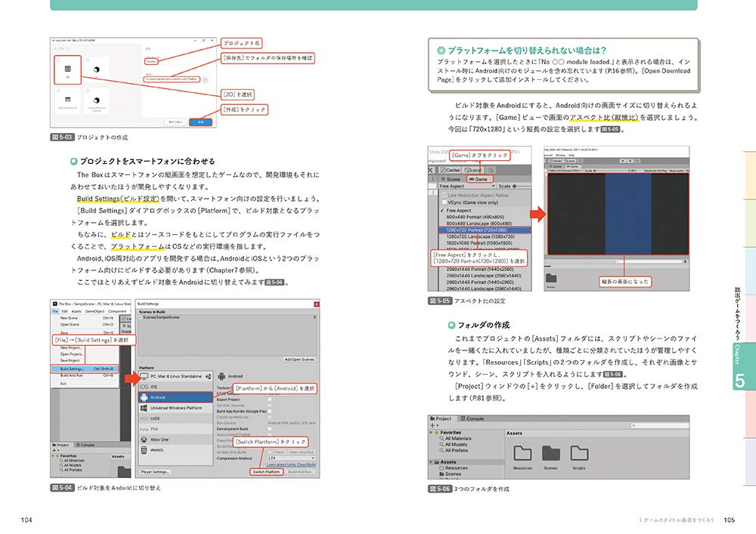Image resolution: width=756 pixels, height=534 pixels.
Task: Click the Add Open Scenes button
Action: pyautogui.click(x=299, y=360)
